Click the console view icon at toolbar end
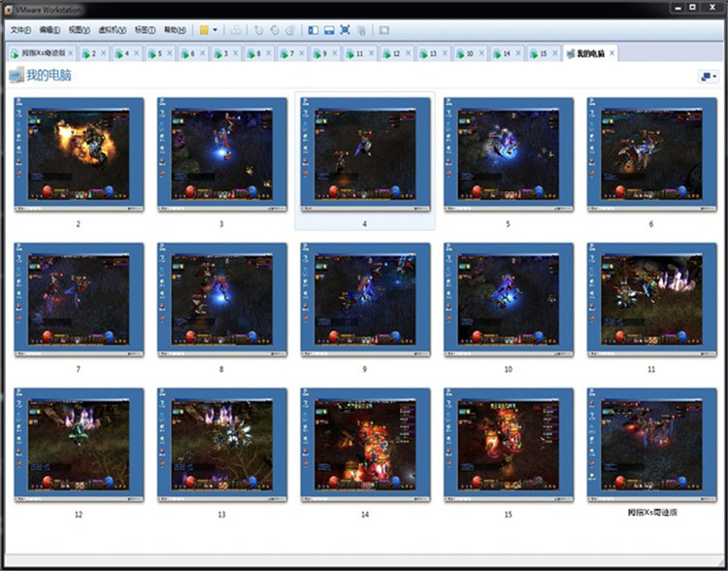728x571 pixels. pyautogui.click(x=384, y=30)
